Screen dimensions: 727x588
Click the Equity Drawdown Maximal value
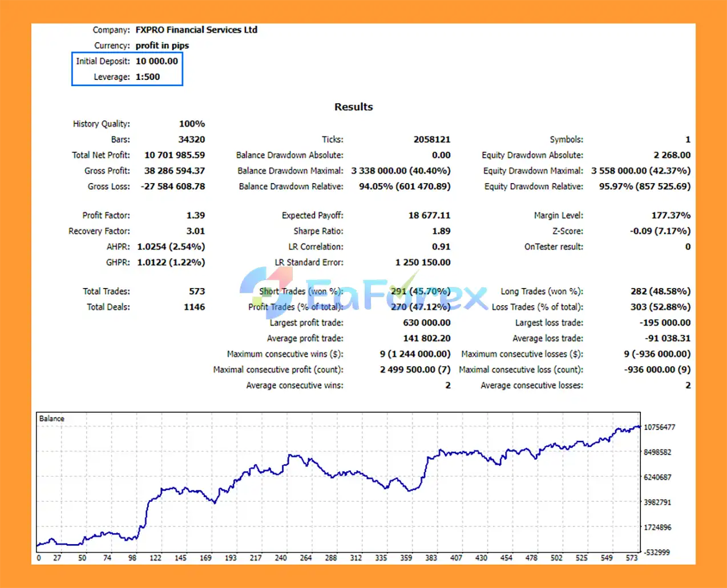click(x=641, y=171)
